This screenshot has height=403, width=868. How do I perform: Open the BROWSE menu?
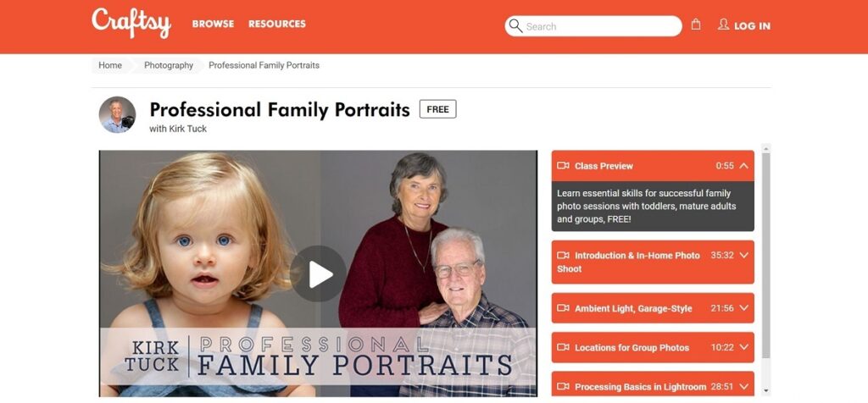213,24
